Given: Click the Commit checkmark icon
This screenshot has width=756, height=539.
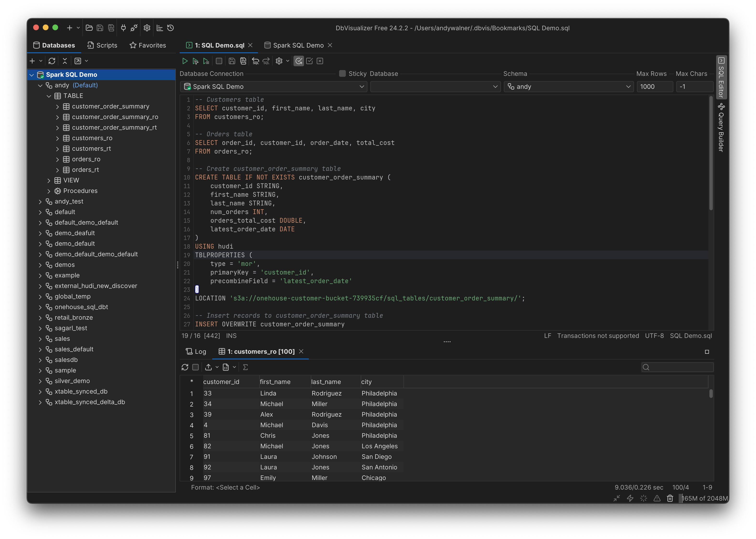Looking at the screenshot, I should tap(309, 61).
